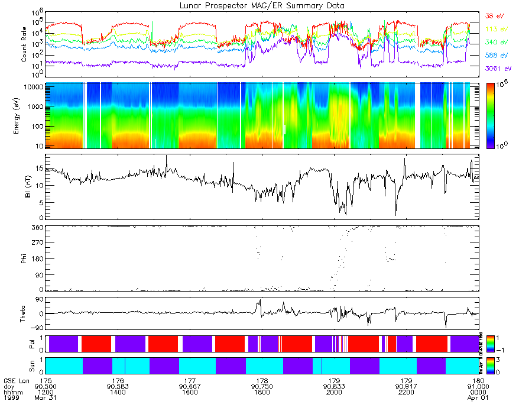Click the Sun panel color bar

490,366
